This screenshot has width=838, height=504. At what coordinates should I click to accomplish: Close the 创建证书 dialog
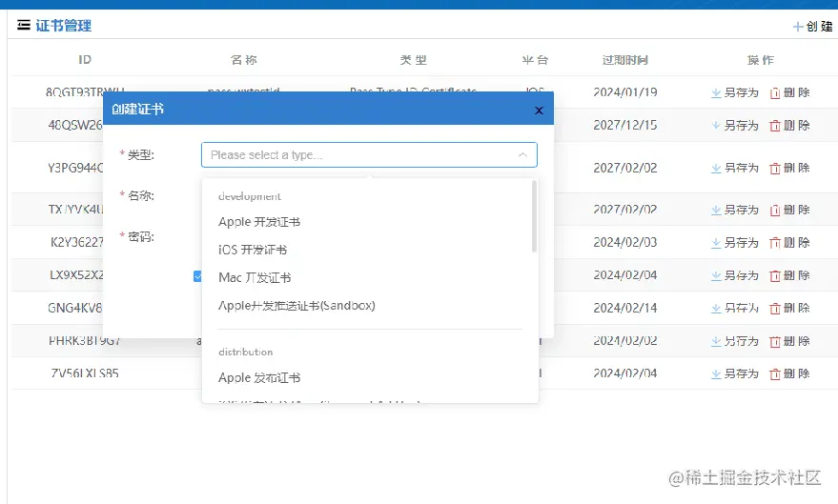539,110
